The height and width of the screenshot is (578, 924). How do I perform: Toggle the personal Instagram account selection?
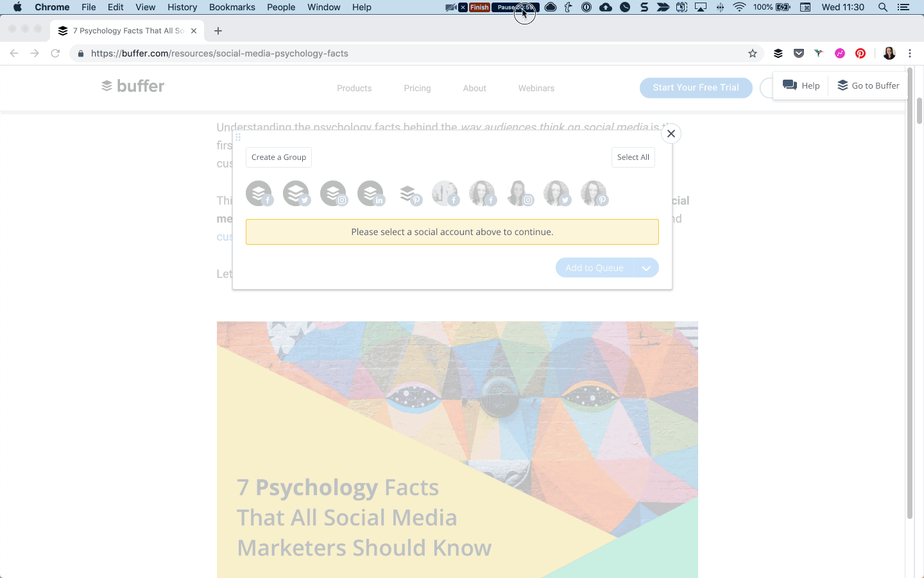click(520, 193)
